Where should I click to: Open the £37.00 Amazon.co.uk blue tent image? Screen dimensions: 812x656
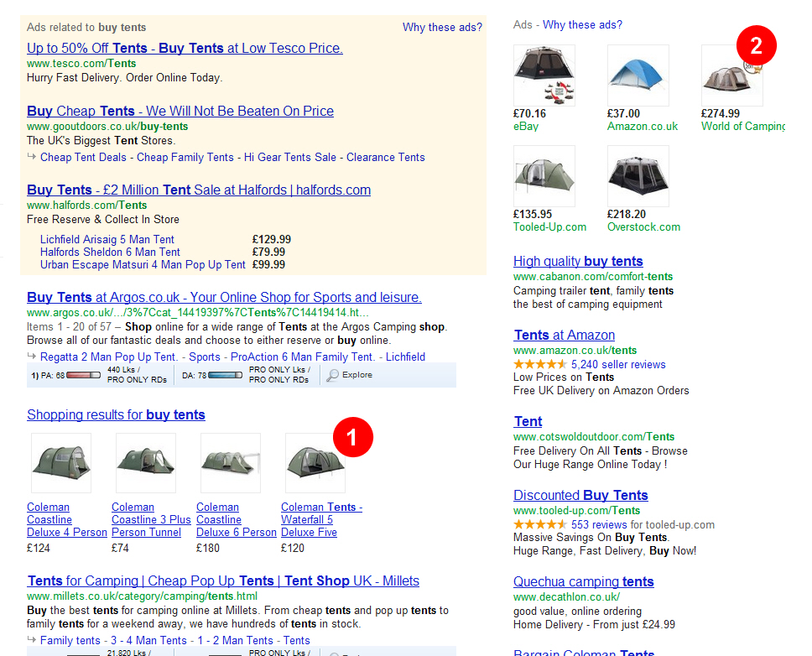(x=638, y=75)
